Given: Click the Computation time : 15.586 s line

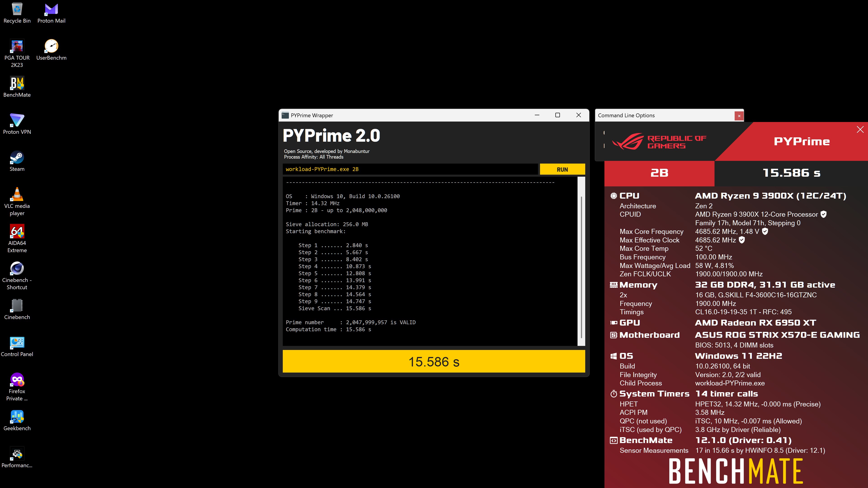Looking at the screenshot, I should pos(328,329).
